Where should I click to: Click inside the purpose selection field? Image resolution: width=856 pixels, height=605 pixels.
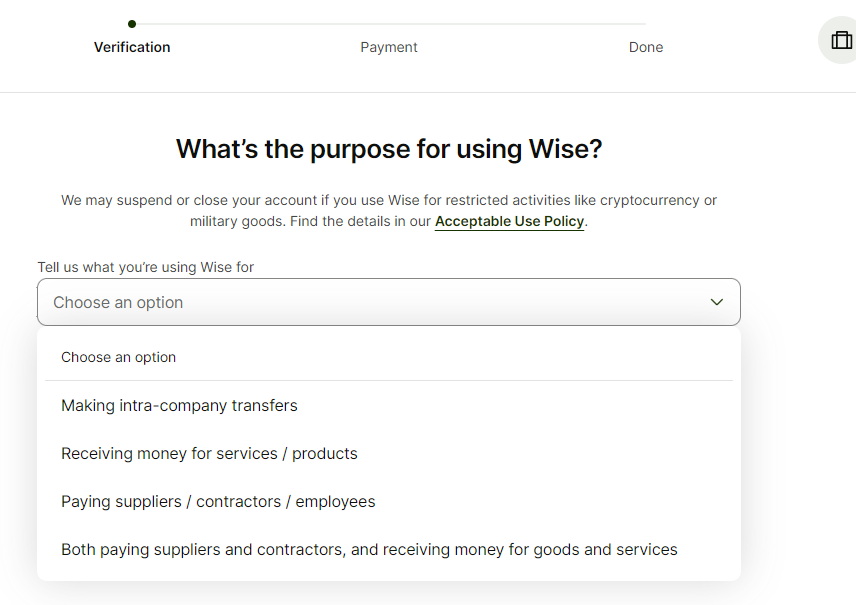(388, 301)
